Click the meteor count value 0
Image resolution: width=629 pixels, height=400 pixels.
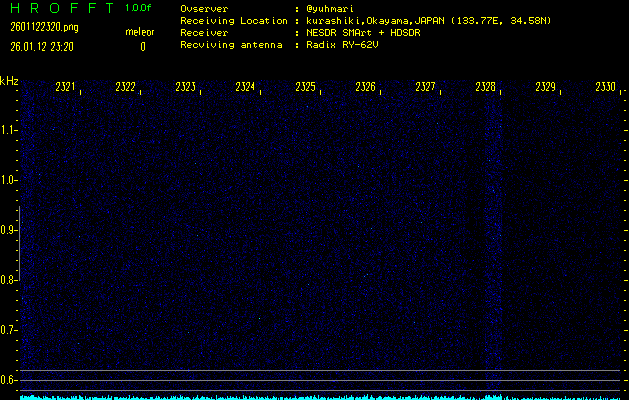[x=142, y=46]
